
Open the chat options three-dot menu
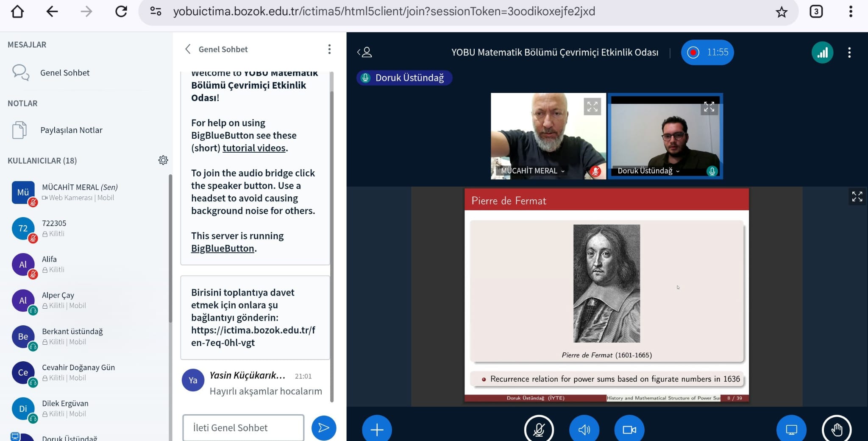(x=329, y=49)
